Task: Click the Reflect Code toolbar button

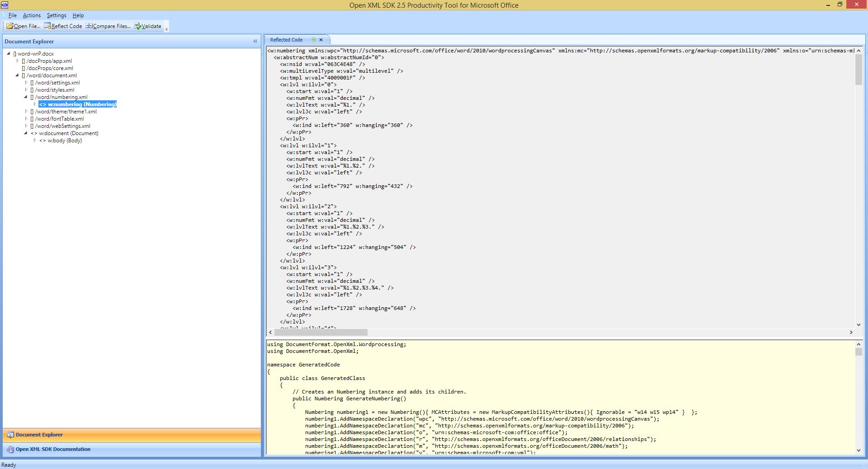Action: (63, 26)
